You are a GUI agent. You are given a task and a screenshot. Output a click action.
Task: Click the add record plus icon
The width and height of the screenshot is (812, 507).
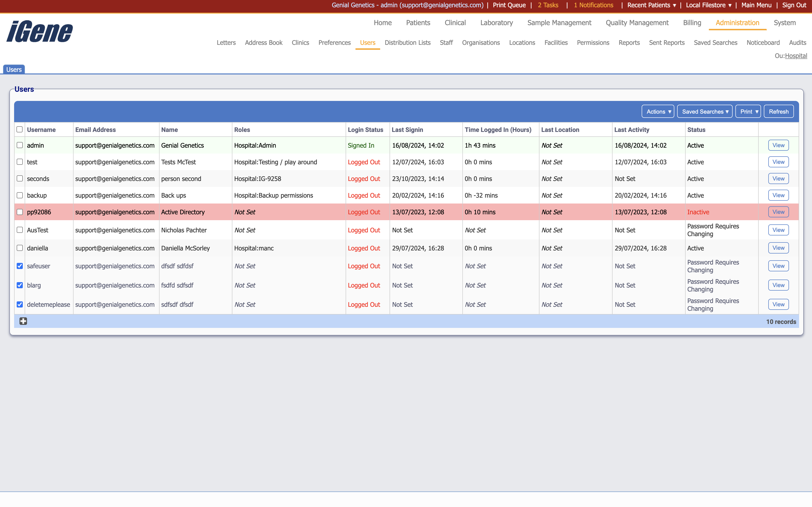pos(23,321)
